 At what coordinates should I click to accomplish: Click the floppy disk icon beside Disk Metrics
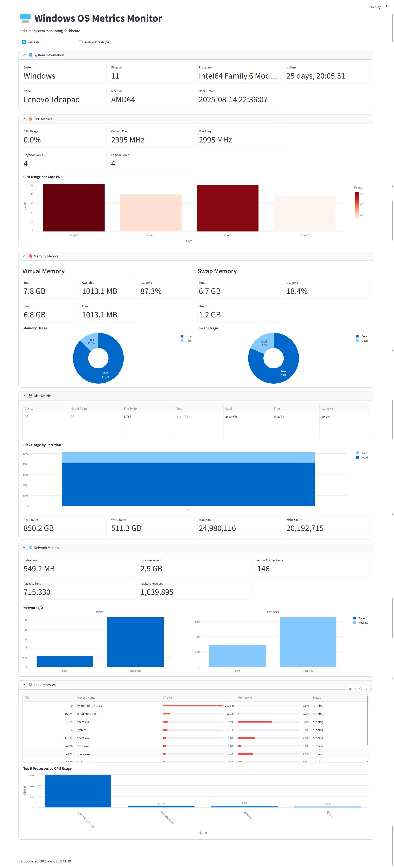pos(30,396)
